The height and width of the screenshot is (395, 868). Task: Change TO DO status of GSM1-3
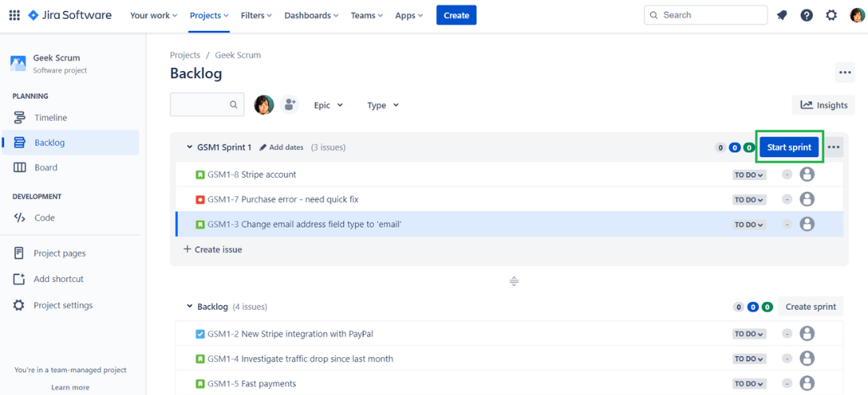[x=749, y=225]
